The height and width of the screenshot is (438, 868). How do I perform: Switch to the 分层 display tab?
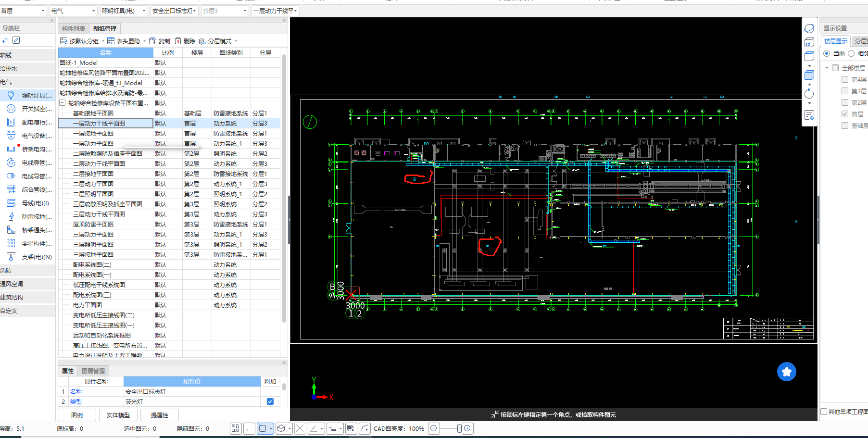coord(860,41)
